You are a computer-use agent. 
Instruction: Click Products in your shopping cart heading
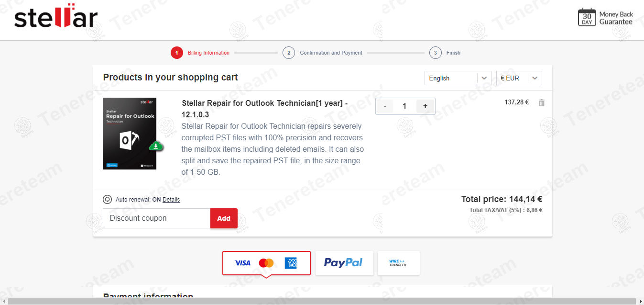coord(170,78)
